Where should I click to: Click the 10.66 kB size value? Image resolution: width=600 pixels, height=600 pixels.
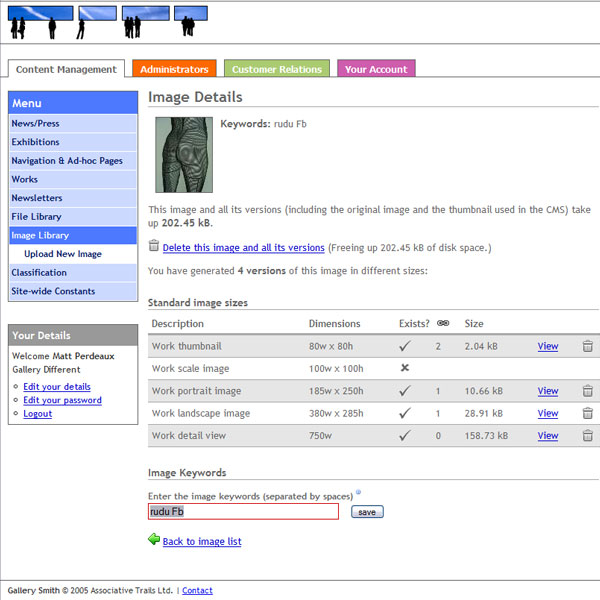pyautogui.click(x=483, y=391)
